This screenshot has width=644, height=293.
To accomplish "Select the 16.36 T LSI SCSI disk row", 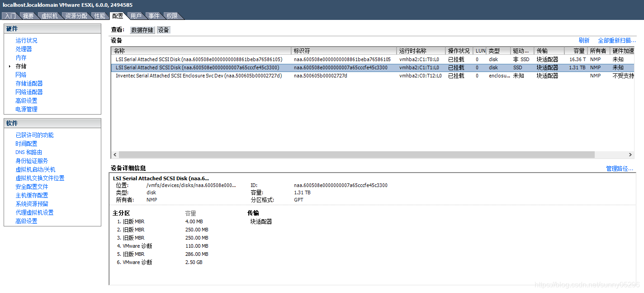I will [373, 59].
